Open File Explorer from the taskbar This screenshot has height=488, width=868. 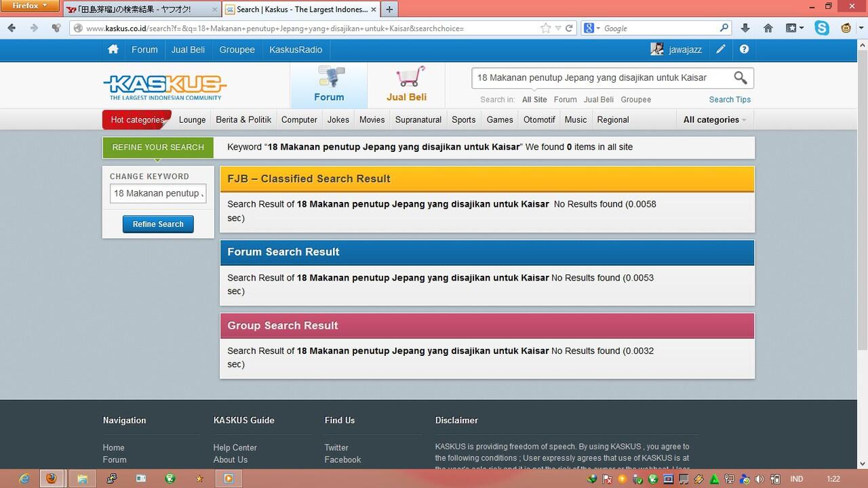pos(82,478)
